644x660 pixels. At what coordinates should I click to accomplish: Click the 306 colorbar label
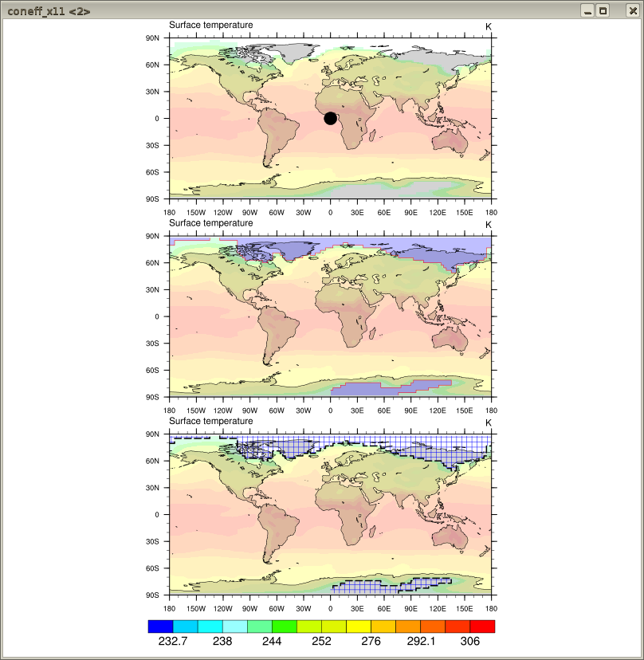(x=470, y=641)
